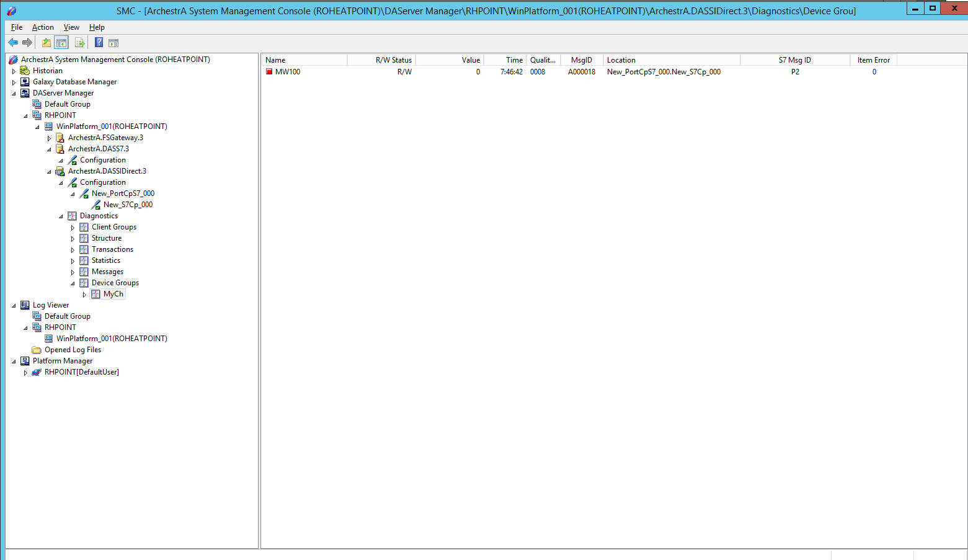Click the Historian node icon
Image resolution: width=968 pixels, height=560 pixels.
point(25,71)
